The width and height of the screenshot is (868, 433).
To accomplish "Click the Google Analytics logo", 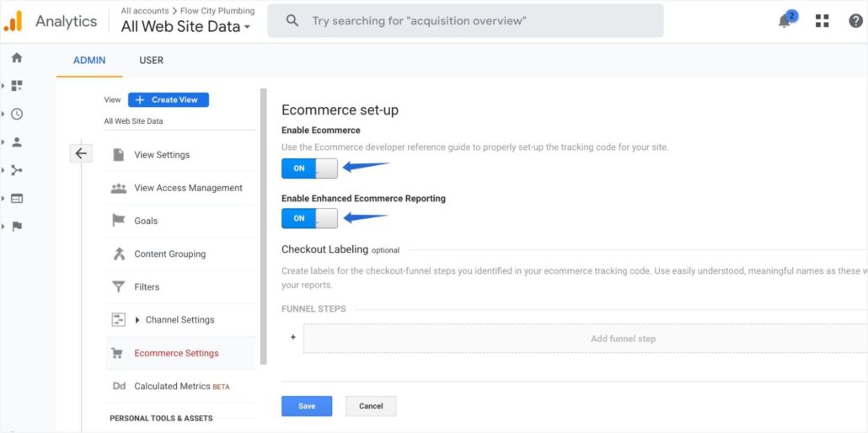I will click(x=13, y=21).
